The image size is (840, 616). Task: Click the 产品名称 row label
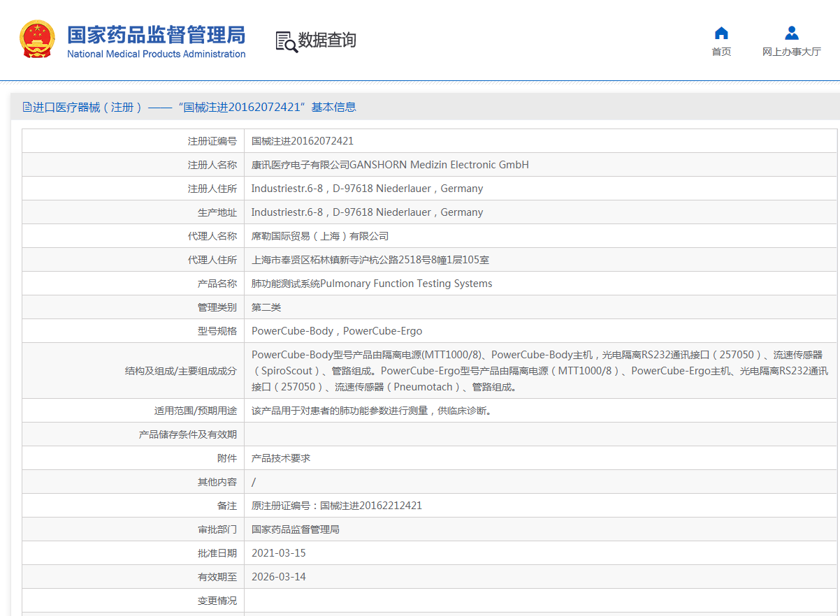(217, 284)
